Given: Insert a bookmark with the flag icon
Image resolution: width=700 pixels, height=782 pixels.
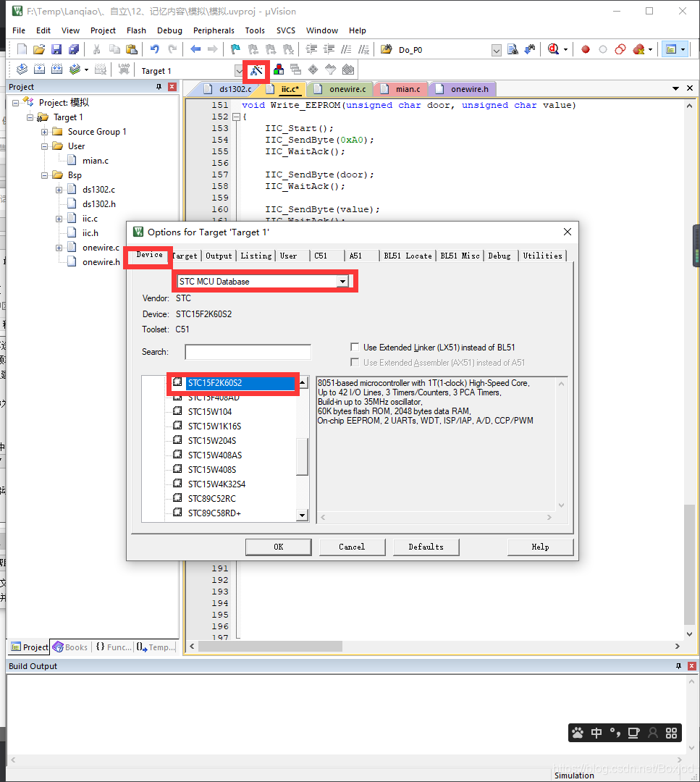Looking at the screenshot, I should click(x=235, y=49).
